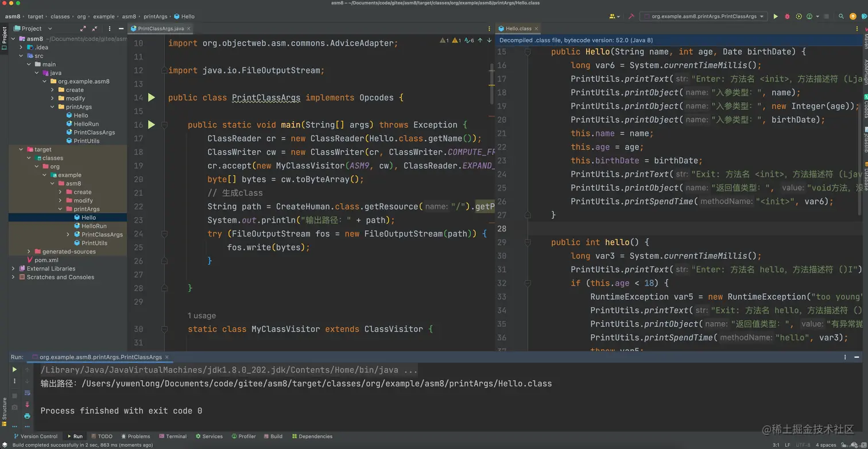868x449 pixels.
Task: Collapse the src folder
Action: coord(21,56)
